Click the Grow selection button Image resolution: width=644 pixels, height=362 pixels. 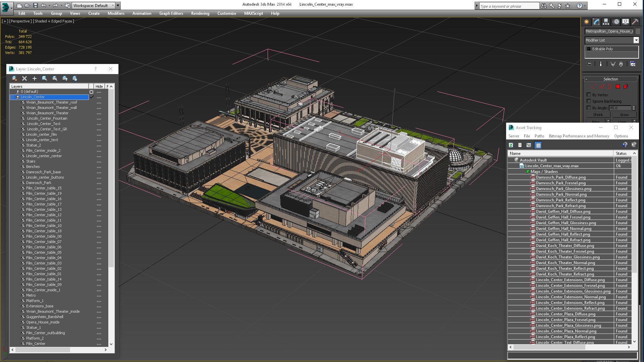pos(624,115)
